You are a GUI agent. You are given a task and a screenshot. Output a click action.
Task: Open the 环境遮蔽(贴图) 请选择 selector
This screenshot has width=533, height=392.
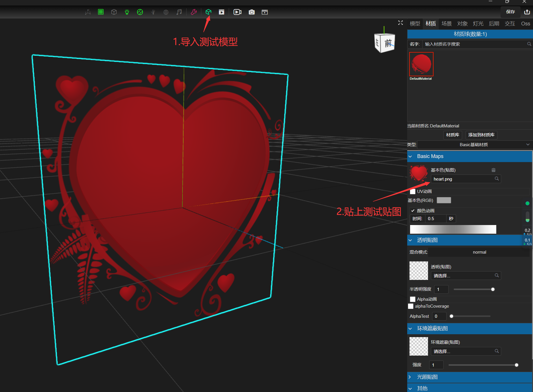click(x=466, y=351)
